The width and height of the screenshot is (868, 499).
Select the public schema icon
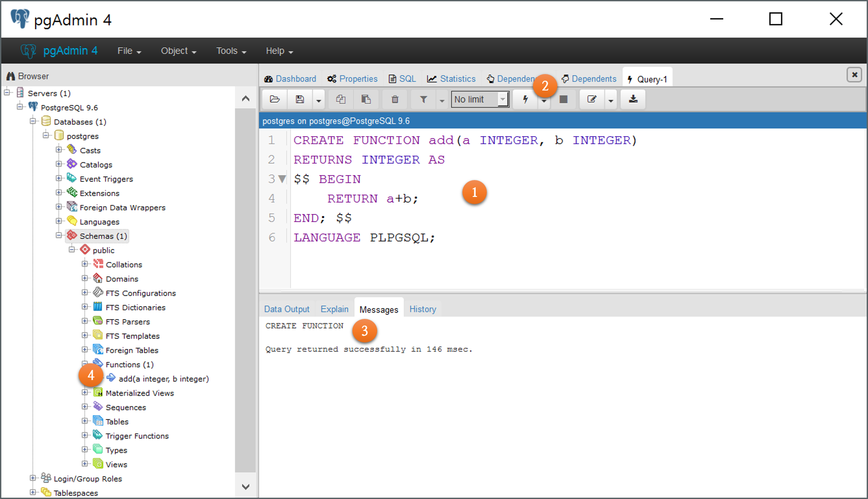click(85, 250)
